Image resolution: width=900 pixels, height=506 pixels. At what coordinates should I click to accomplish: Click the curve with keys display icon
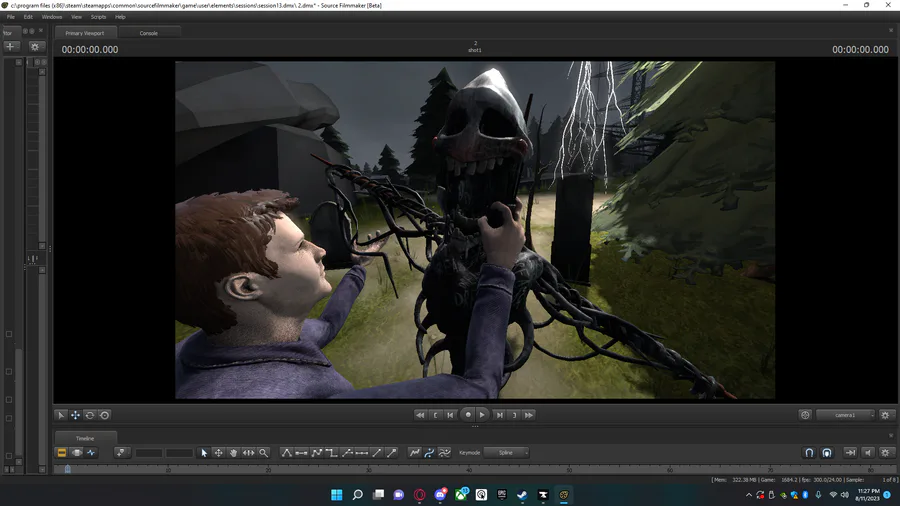414,453
